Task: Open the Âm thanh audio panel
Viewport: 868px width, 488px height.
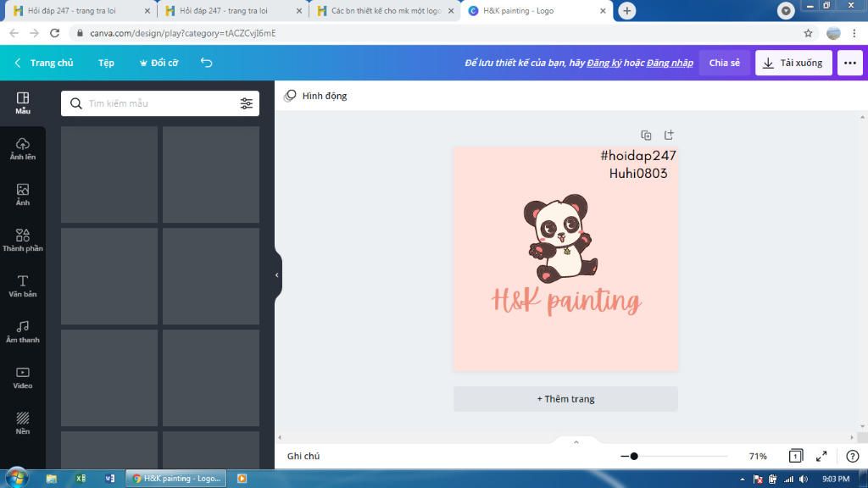Action: tap(23, 332)
